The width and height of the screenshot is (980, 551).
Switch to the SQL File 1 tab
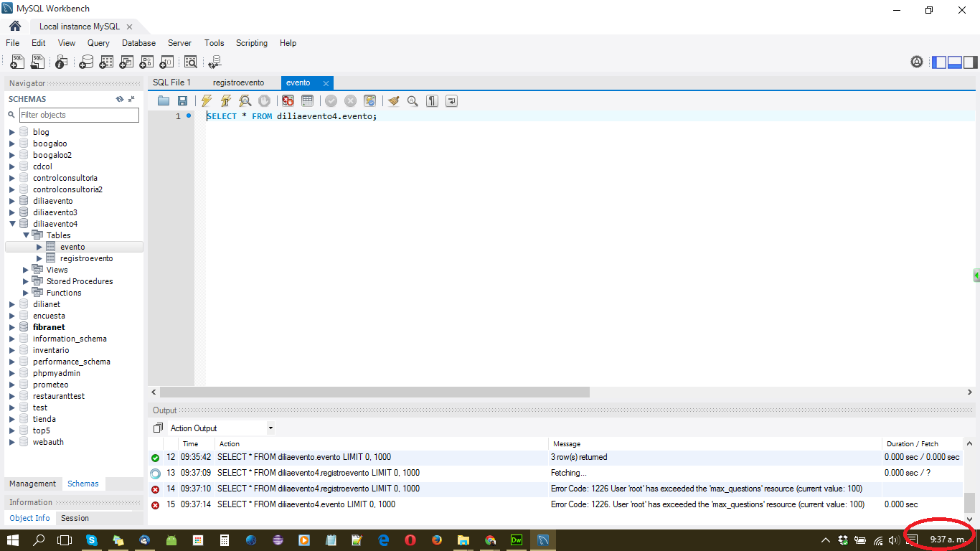pyautogui.click(x=172, y=83)
